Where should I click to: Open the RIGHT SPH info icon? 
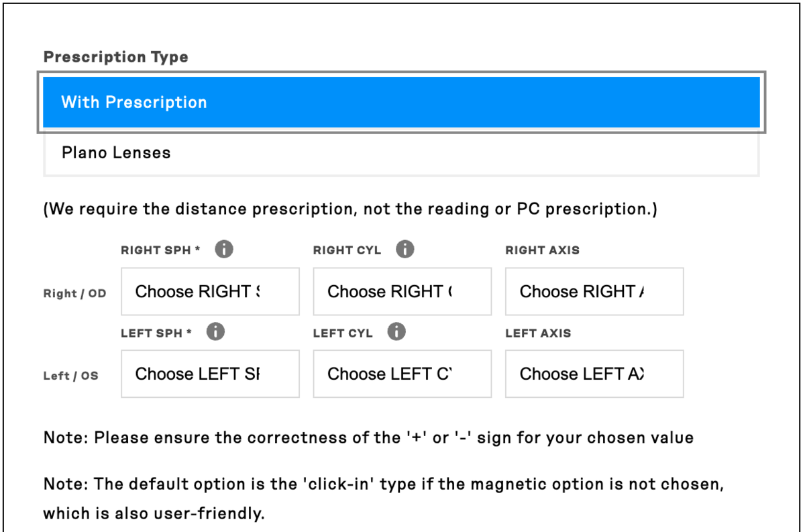click(224, 250)
